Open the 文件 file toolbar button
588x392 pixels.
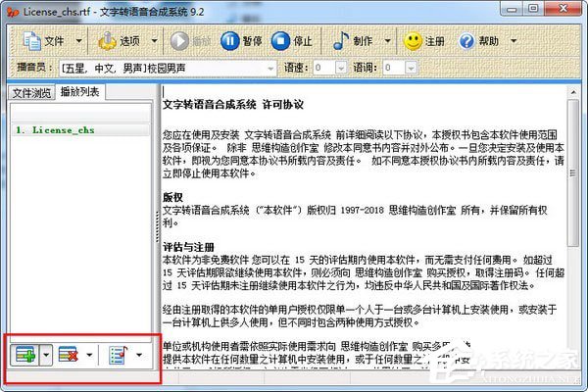[x=43, y=40]
